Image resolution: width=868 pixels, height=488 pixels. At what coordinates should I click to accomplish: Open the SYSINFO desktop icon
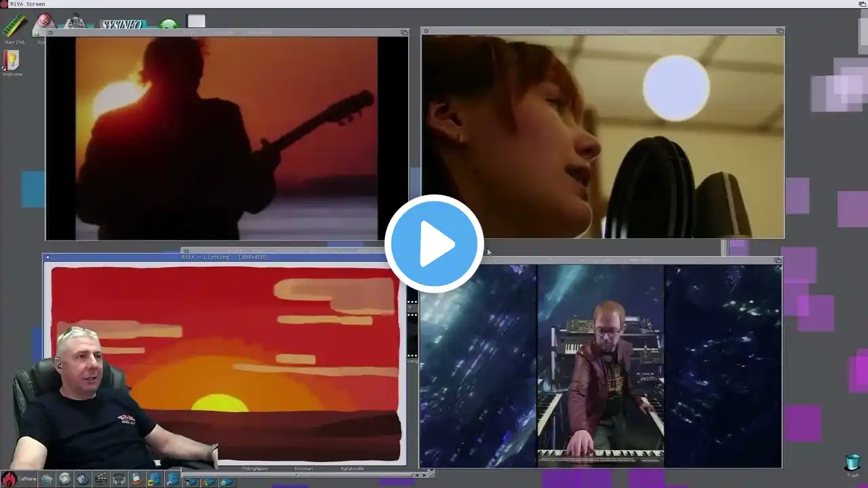pos(123,24)
